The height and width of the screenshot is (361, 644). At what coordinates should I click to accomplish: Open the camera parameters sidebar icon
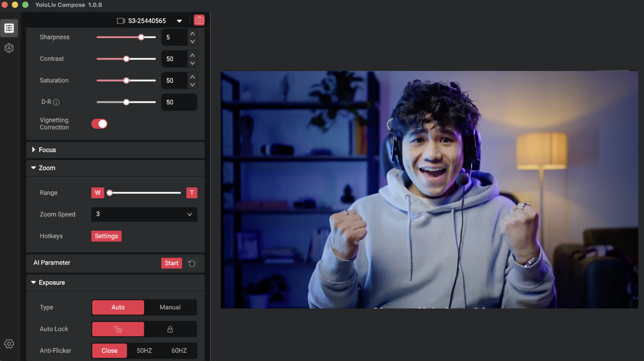pyautogui.click(x=9, y=28)
